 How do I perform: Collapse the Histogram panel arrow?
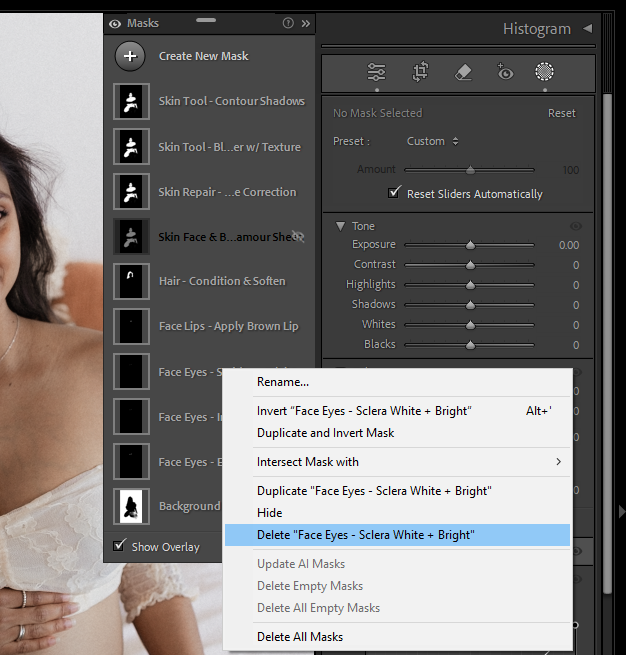point(587,28)
